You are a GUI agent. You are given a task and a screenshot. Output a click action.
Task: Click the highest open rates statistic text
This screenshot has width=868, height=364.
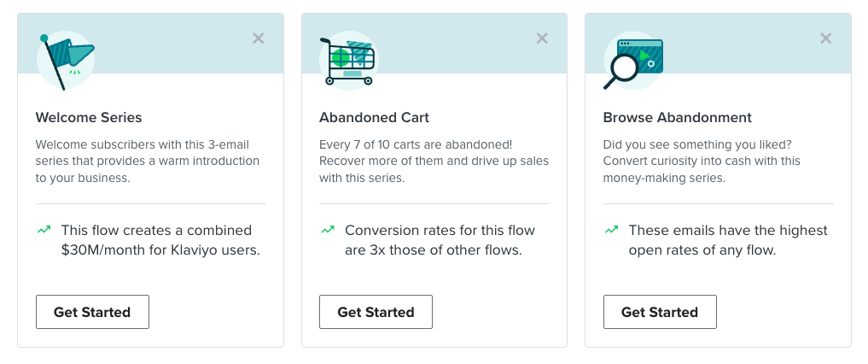(728, 240)
